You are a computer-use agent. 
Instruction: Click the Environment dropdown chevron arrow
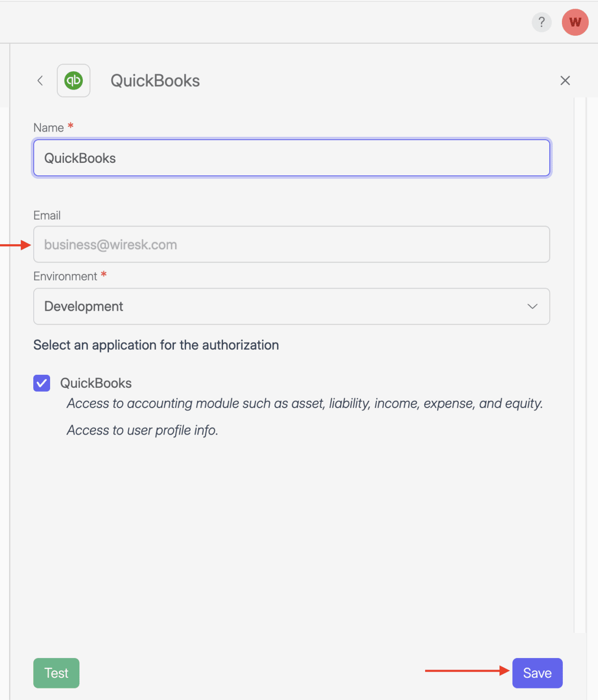(x=532, y=306)
